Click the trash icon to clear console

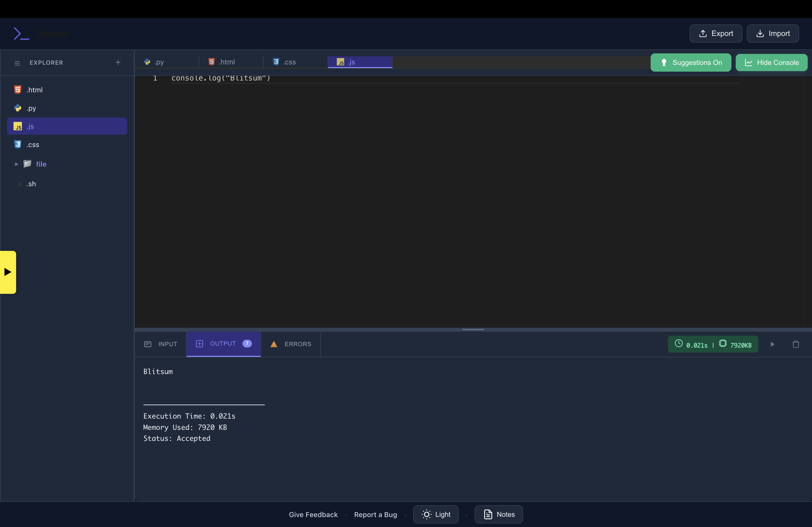(x=796, y=344)
